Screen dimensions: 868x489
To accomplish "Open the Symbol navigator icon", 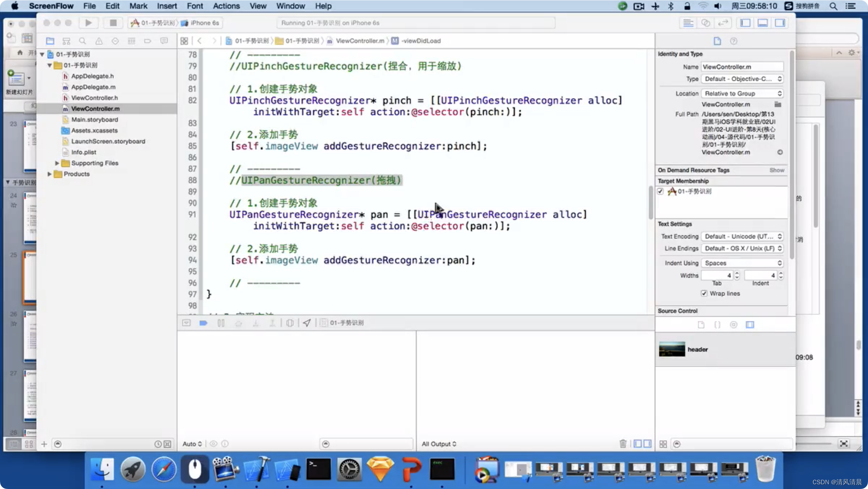I will [66, 41].
